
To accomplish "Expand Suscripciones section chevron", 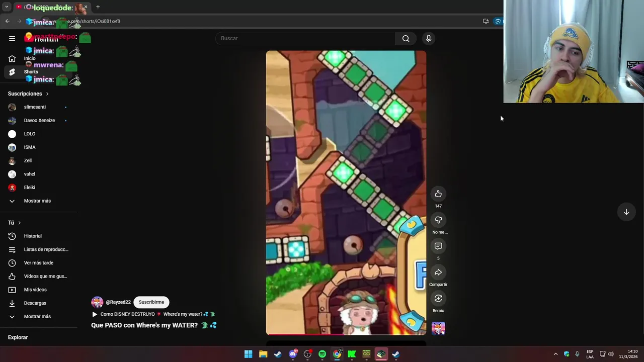I will pos(47,94).
